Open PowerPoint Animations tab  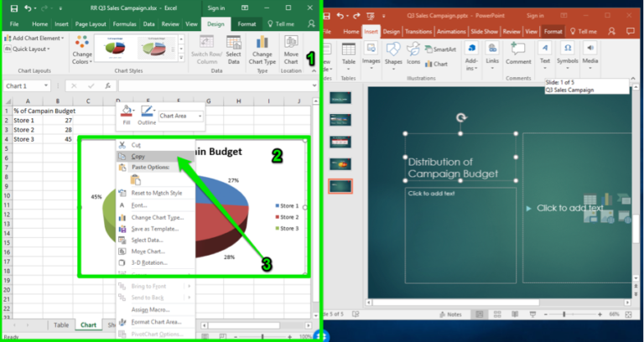pyautogui.click(x=451, y=31)
